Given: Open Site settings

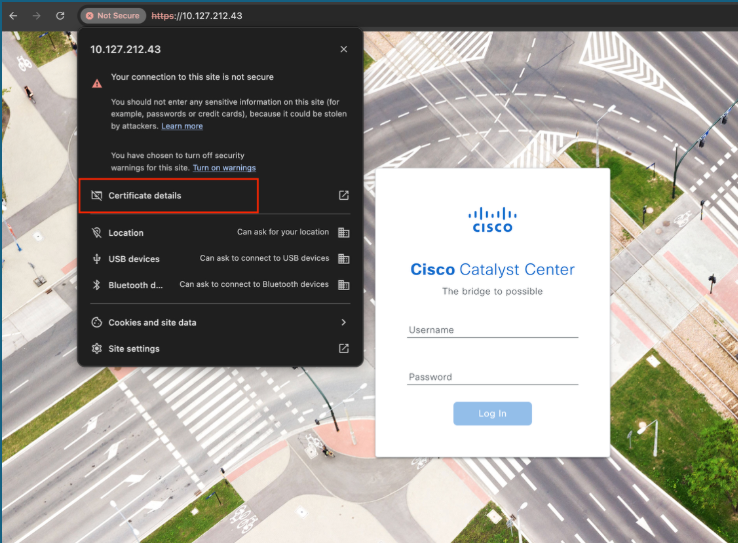Looking at the screenshot, I should 220,349.
